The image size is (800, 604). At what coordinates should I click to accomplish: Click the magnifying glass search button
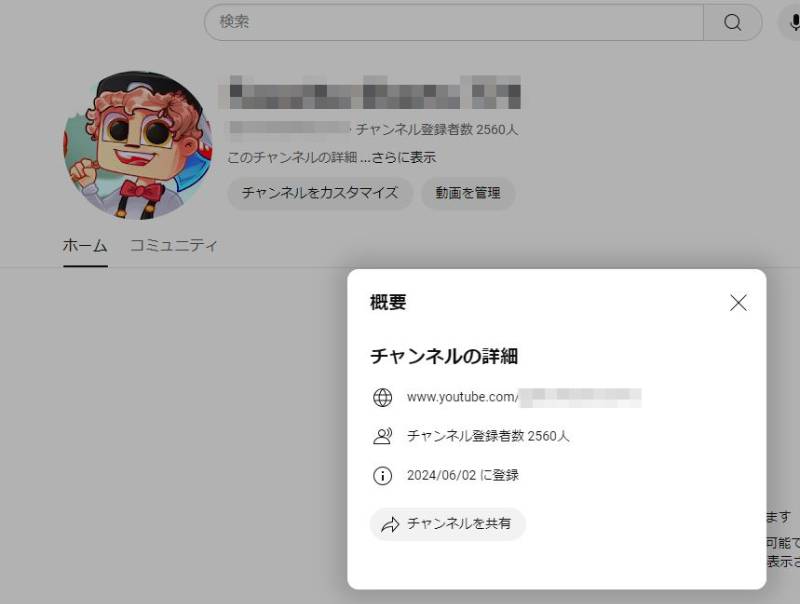(733, 22)
